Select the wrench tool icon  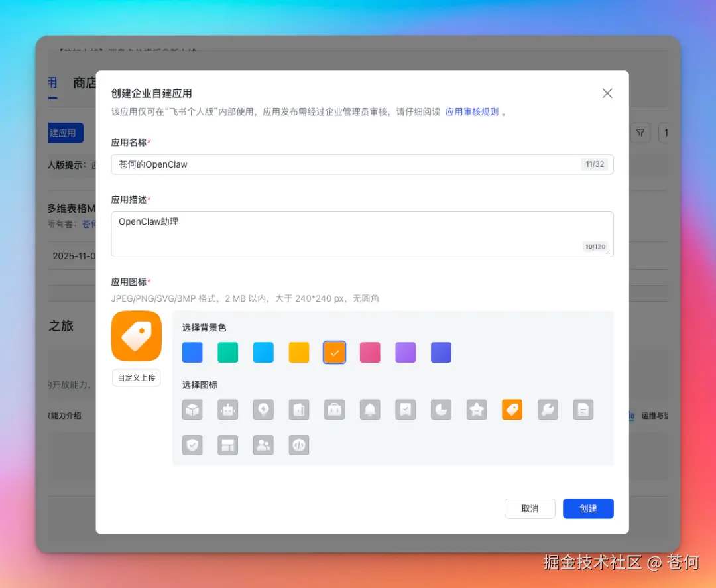[x=548, y=410]
